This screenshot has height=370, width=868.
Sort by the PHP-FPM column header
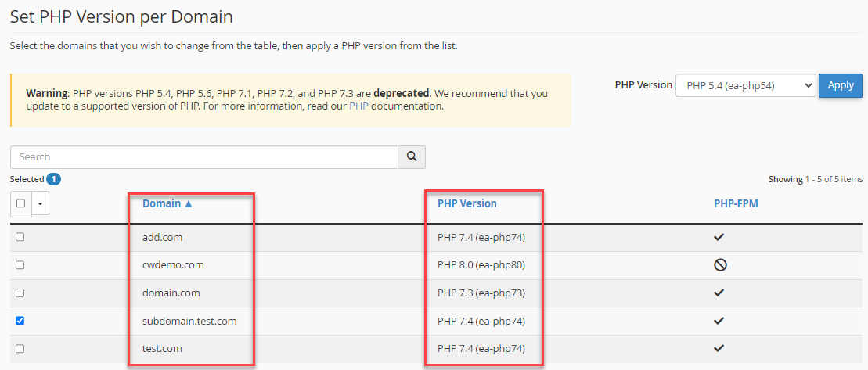(736, 203)
